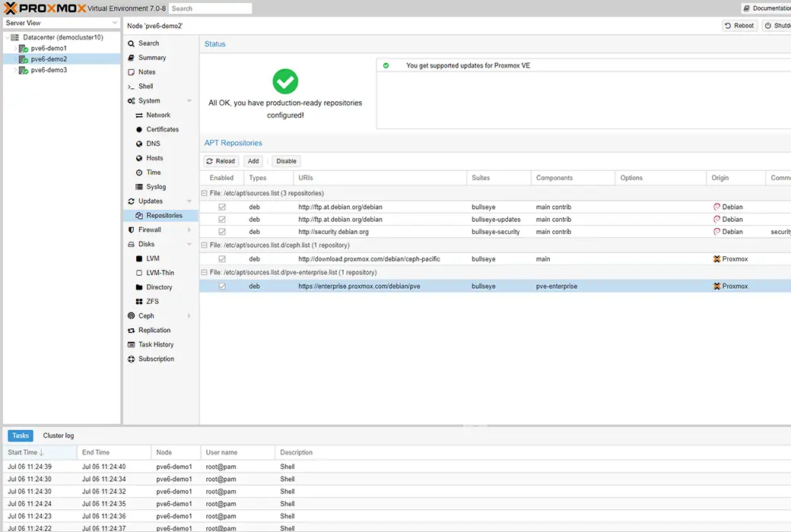Click the Task History list icon

[x=131, y=344]
